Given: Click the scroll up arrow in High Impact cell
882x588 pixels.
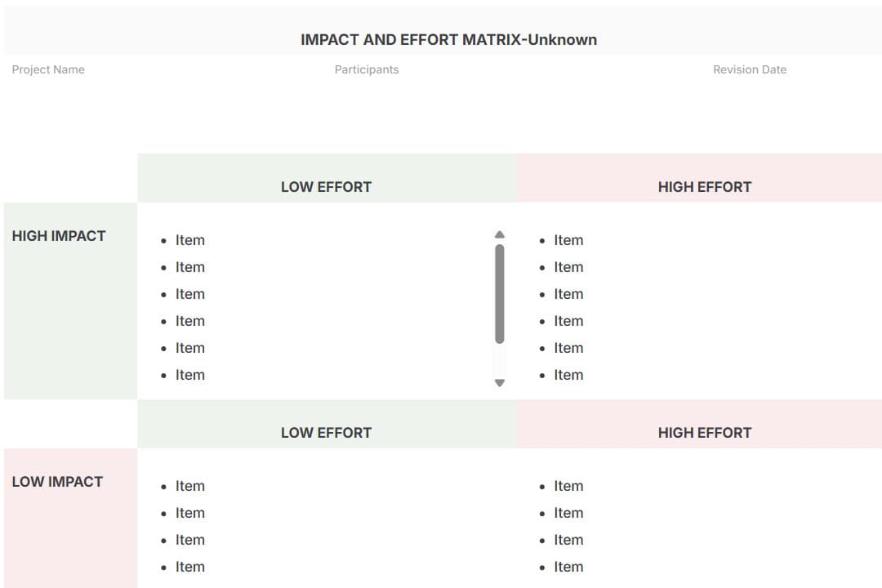Looking at the screenshot, I should point(500,235).
